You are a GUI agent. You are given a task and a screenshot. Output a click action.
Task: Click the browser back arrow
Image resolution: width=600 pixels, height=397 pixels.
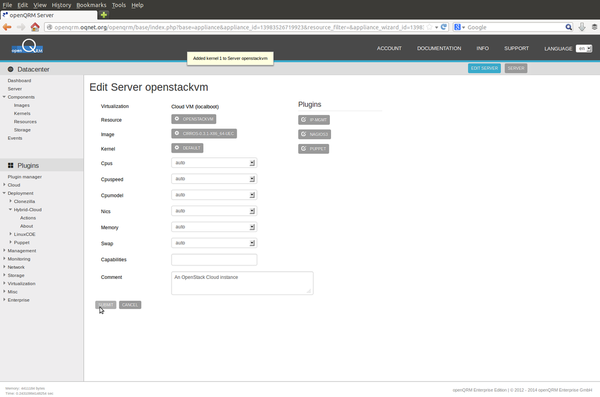[x=7, y=27]
